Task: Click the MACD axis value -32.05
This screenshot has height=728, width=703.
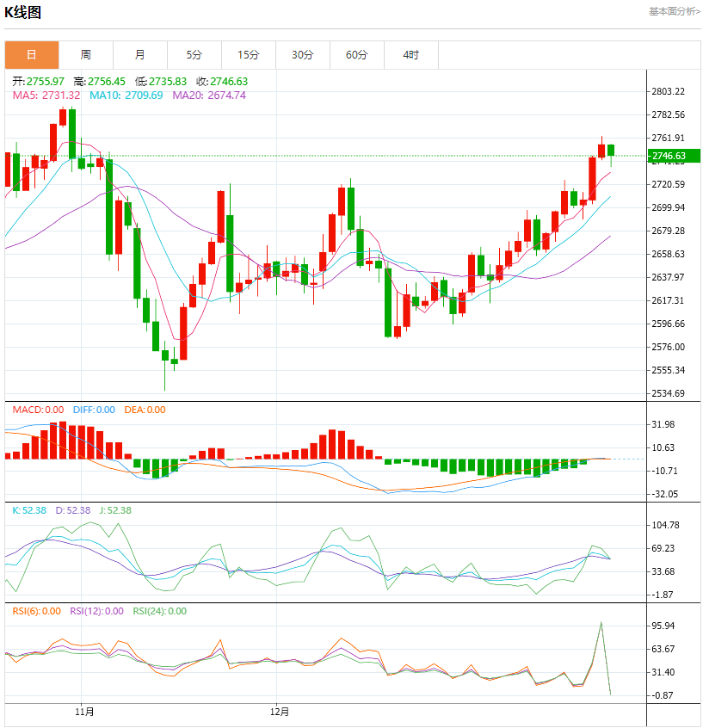Action: 664,494
